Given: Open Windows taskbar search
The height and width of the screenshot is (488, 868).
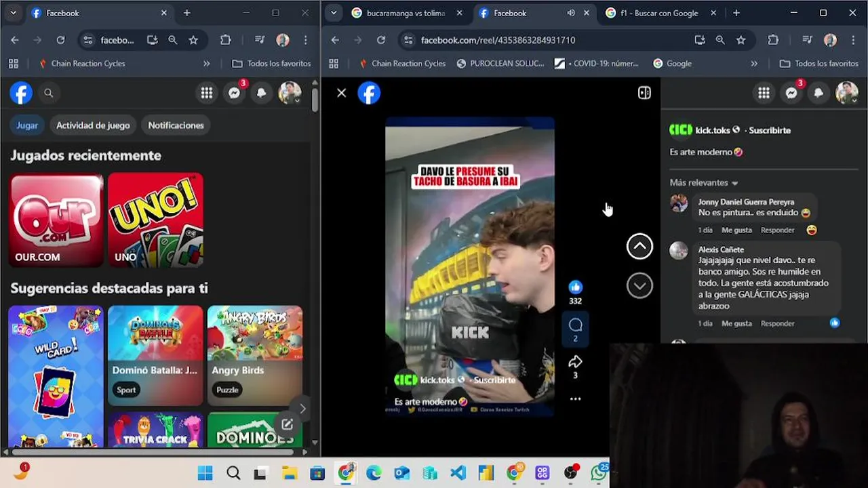Looking at the screenshot, I should pos(233,473).
